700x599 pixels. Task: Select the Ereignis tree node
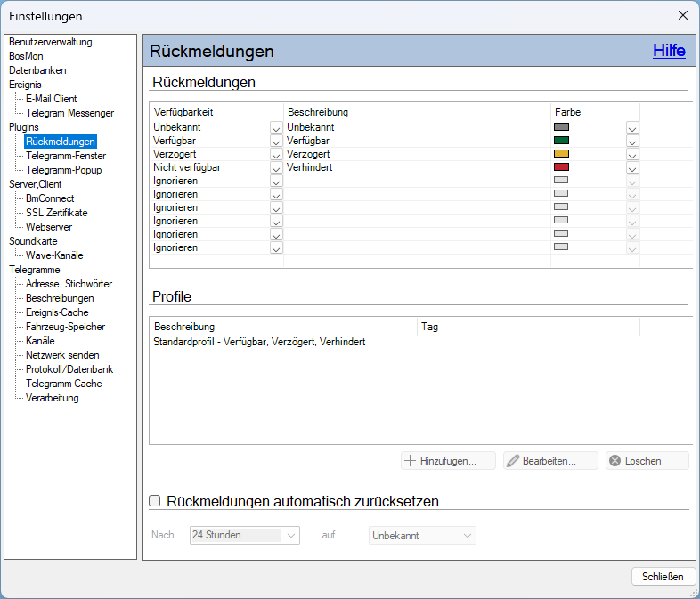click(x=25, y=85)
